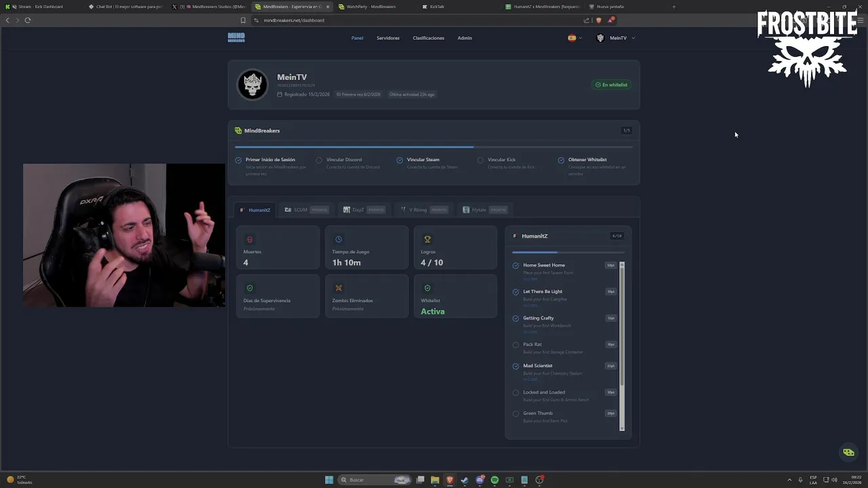Switch to WatchParty - MindBreakers tab
The width and height of the screenshot is (868, 488).
(376, 7)
